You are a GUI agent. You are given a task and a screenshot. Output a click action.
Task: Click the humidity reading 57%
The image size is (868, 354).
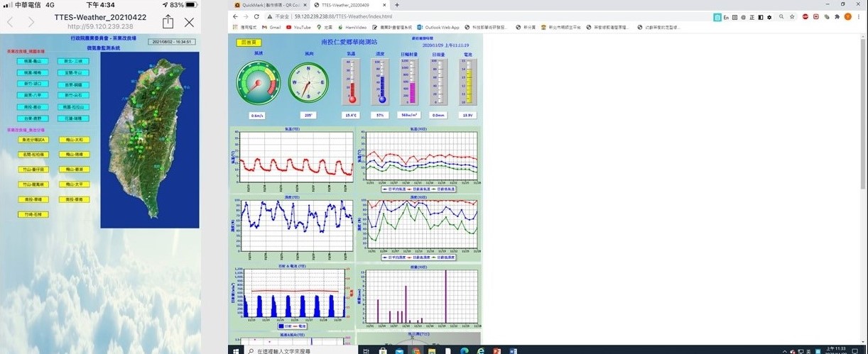point(380,114)
